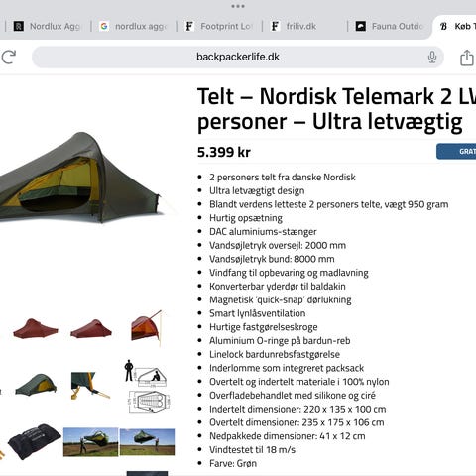Open the share sheet icon
The height and width of the screenshot is (476, 476).
tap(466, 58)
